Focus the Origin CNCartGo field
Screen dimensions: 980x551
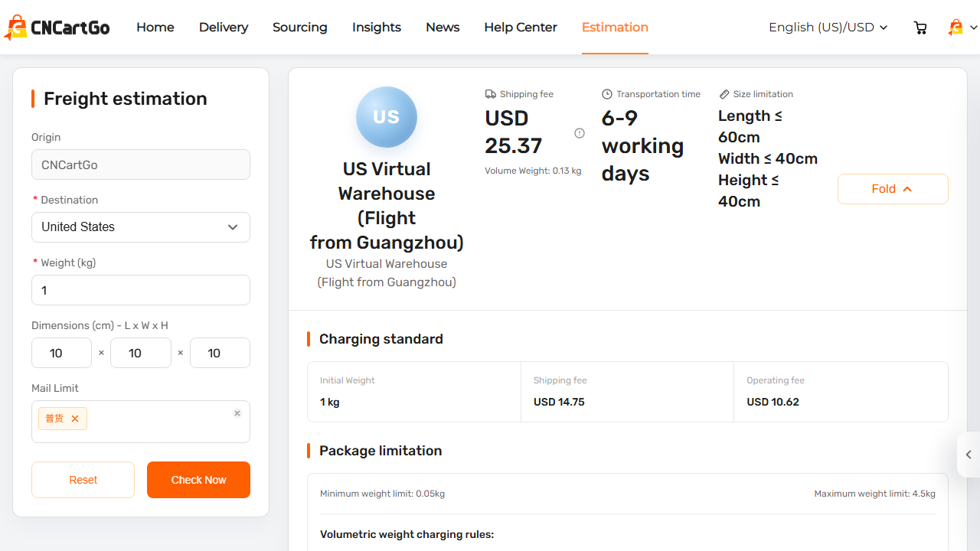pos(141,165)
